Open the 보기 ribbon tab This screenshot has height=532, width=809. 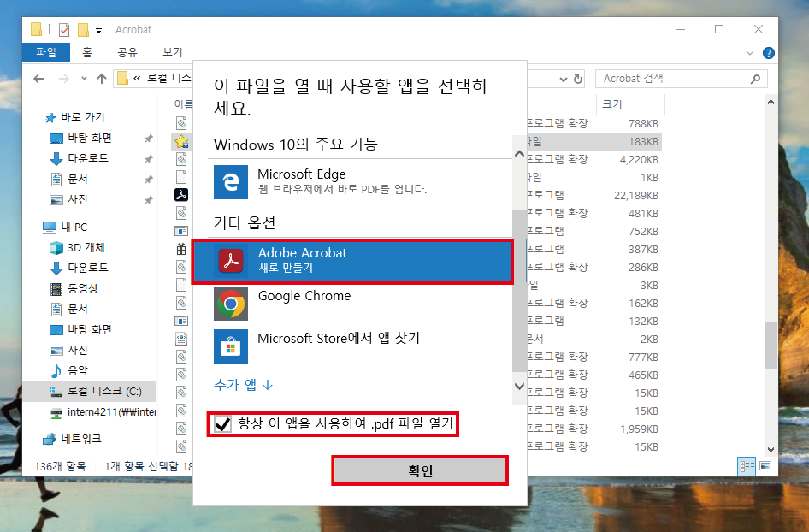[x=173, y=52]
